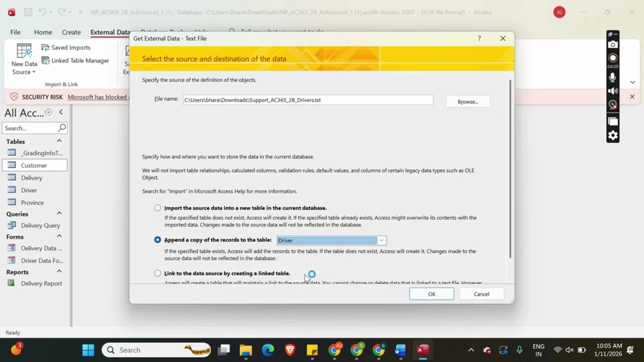This screenshot has width=644, height=362.
Task: Toggle the speaker audio in recorder toolbar
Action: click(612, 91)
